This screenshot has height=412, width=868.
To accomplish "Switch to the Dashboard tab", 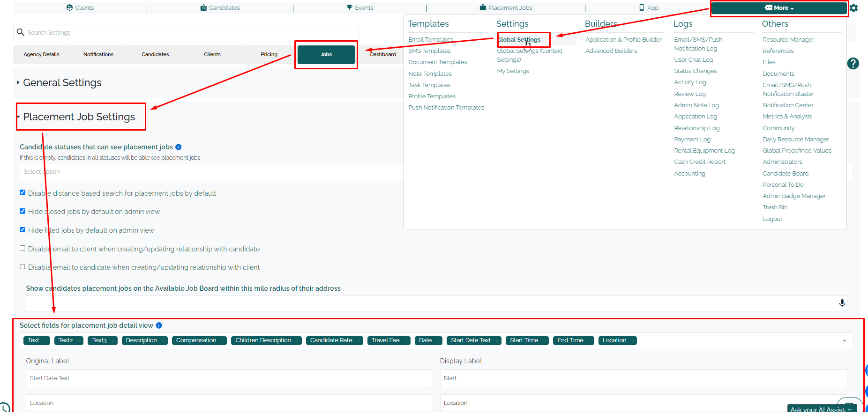I will click(383, 55).
